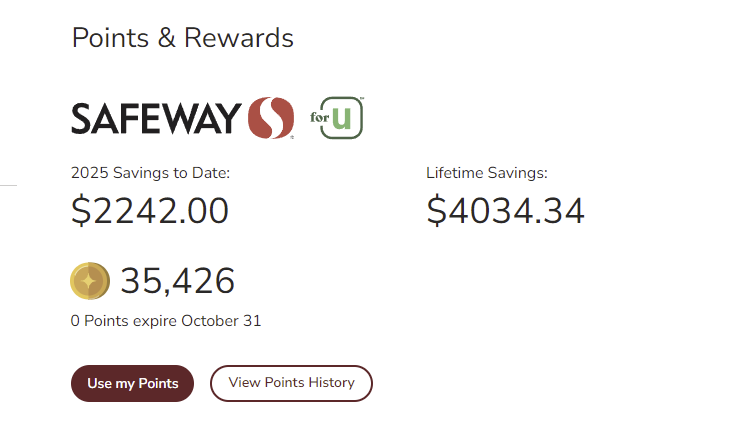Click the SAFEWAY wordmark logo

157,118
